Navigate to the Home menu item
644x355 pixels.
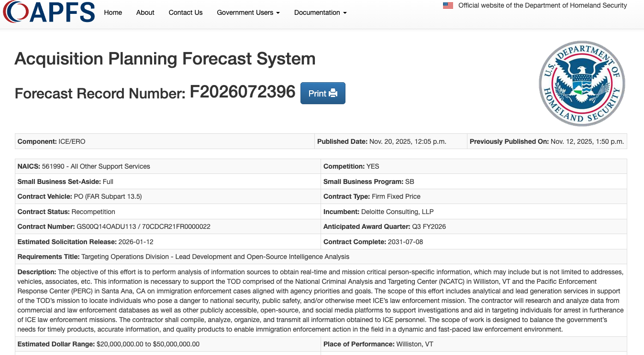[113, 12]
